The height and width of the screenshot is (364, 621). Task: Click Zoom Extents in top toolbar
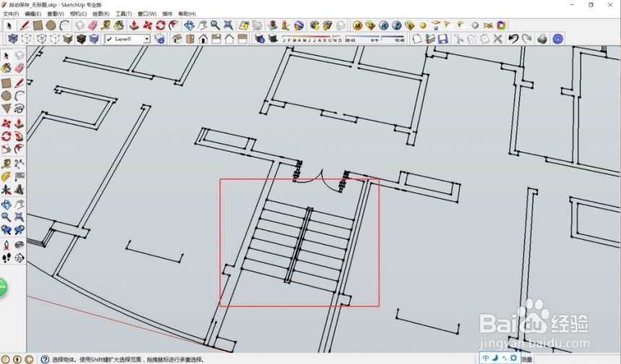(x=228, y=26)
